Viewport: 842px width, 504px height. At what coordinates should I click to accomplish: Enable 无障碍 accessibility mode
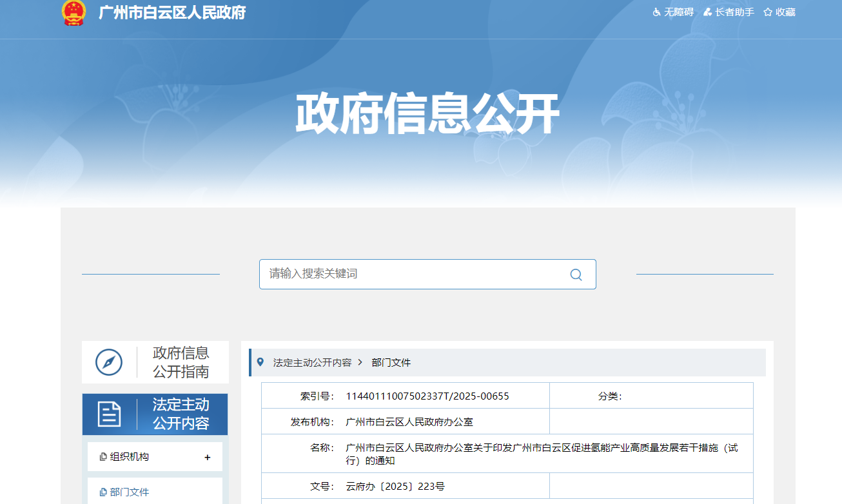tap(678, 12)
